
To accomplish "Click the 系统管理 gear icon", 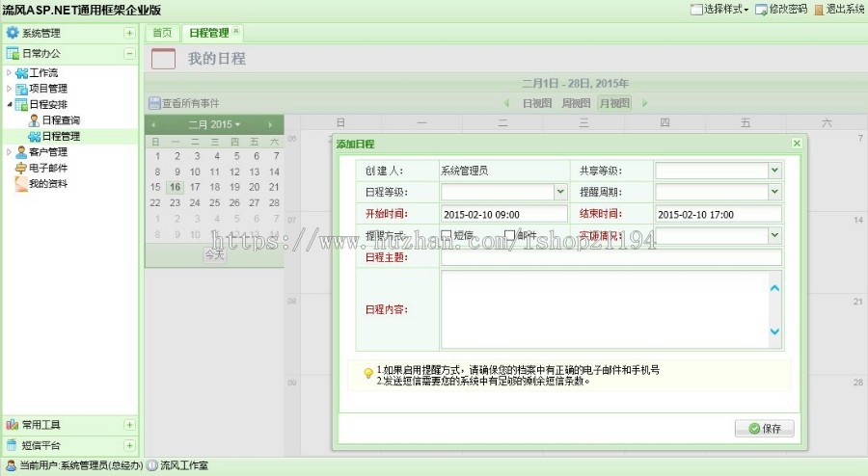I will tap(13, 33).
